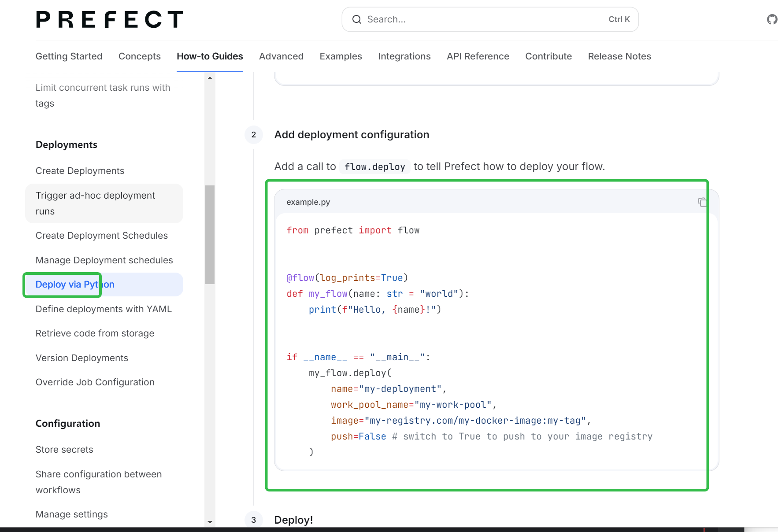Viewport: 778px width, 532px height.
Task: Open Define deployments with YAML page
Action: point(104,309)
